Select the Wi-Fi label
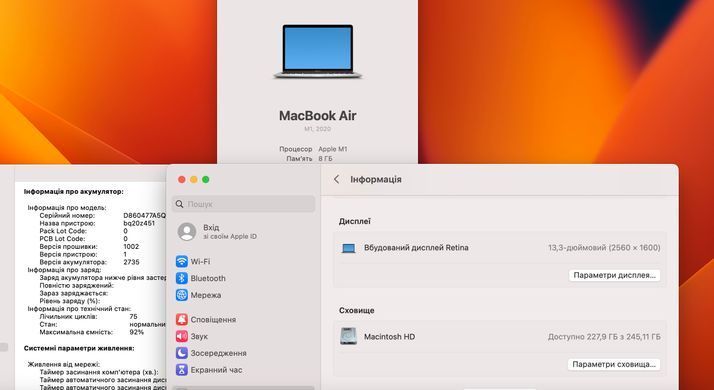 tap(200, 262)
